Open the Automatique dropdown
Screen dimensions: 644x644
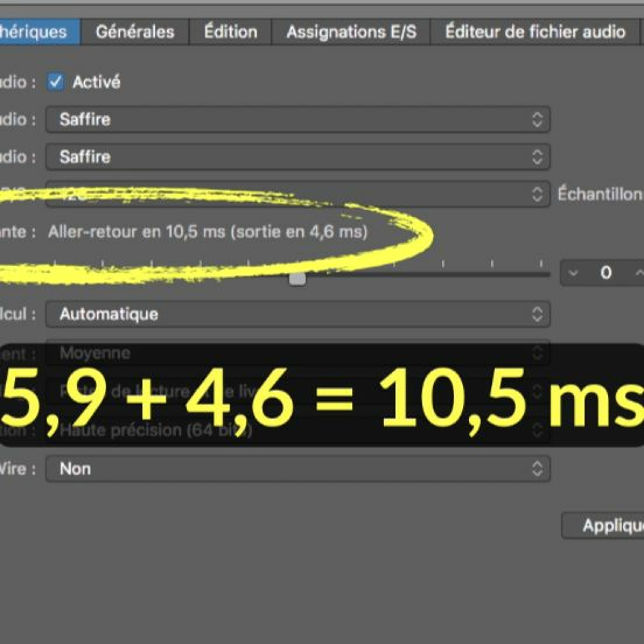[298, 314]
